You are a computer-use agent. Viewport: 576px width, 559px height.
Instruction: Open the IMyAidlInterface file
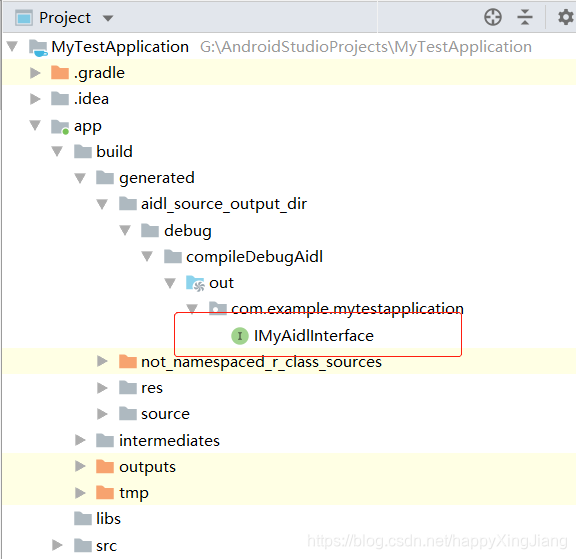click(x=314, y=335)
